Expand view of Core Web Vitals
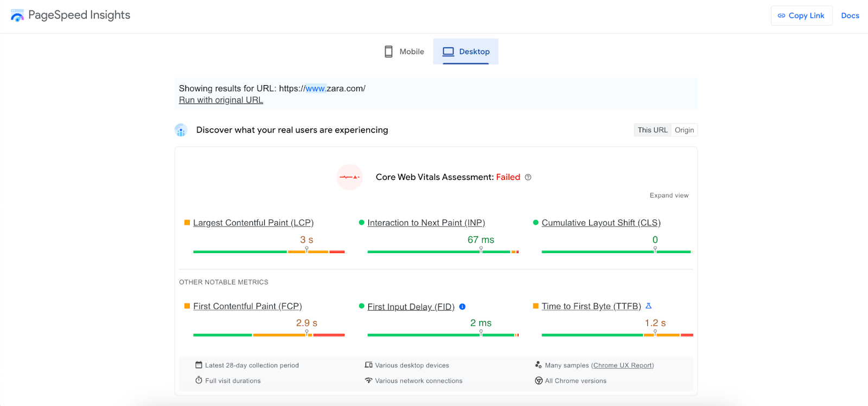 coord(669,195)
